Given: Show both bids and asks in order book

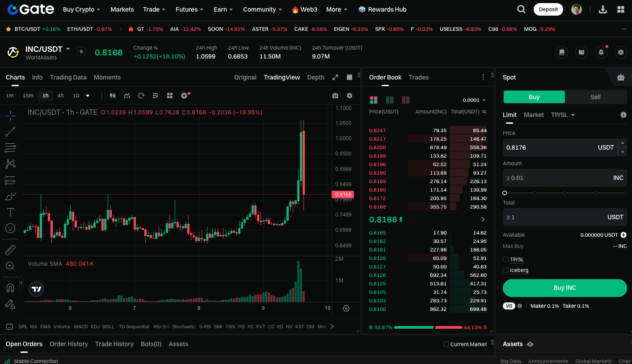Looking at the screenshot, I should (373, 100).
